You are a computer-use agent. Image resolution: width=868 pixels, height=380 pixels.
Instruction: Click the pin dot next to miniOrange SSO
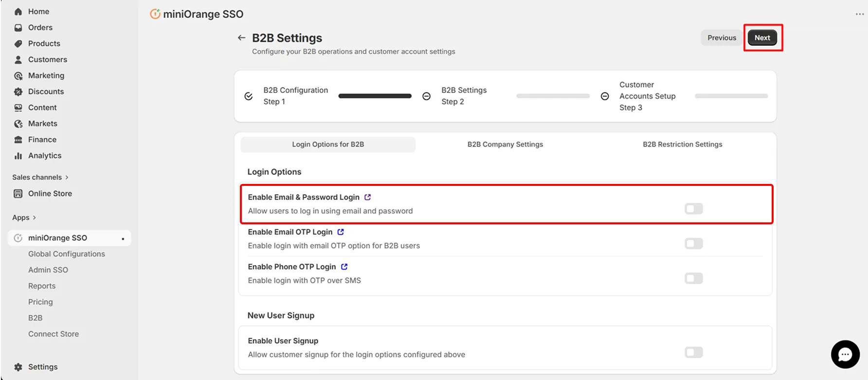click(x=123, y=238)
